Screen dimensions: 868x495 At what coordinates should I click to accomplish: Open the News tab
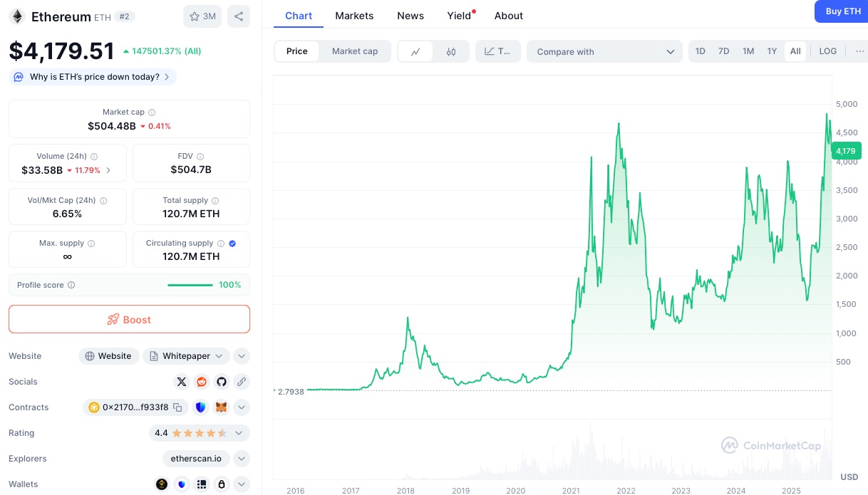coord(410,16)
